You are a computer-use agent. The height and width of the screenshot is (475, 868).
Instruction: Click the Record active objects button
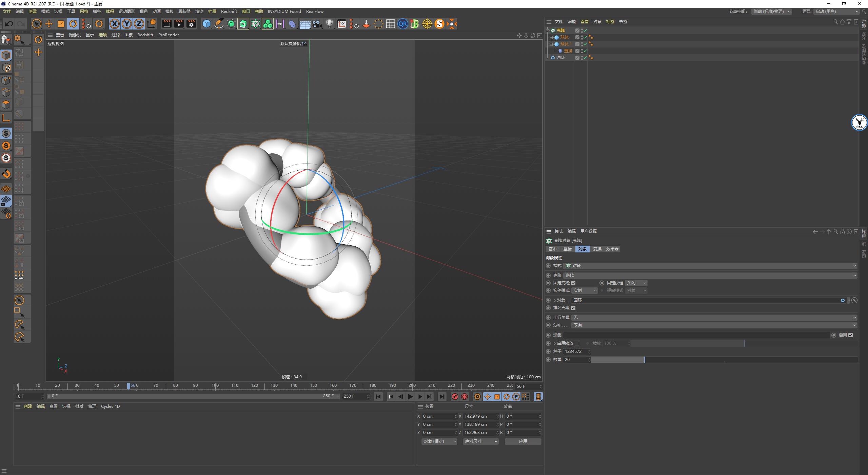click(x=455, y=397)
